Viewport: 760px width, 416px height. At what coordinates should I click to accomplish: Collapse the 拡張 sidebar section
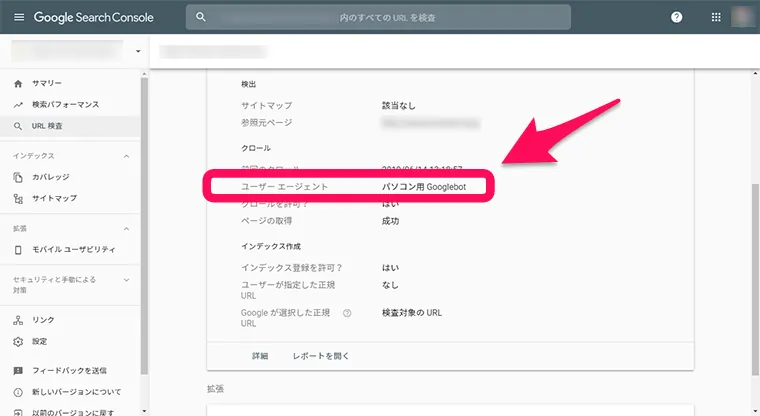coord(126,229)
